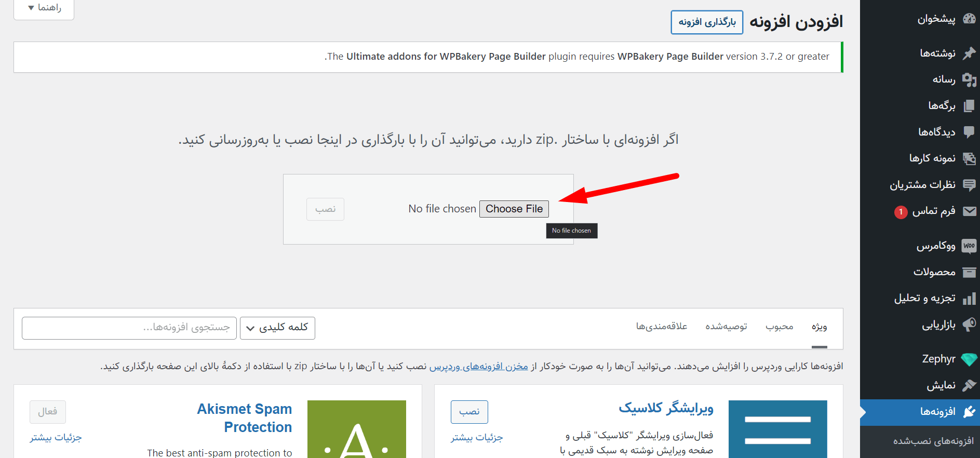The width and height of the screenshot is (980, 458).
Task: Open the keyword (کلمه کلیدی) search type dropdown
Action: click(x=277, y=328)
